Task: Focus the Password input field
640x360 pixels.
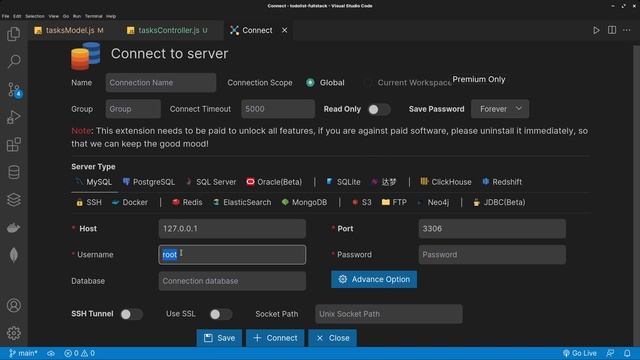Action: click(492, 255)
